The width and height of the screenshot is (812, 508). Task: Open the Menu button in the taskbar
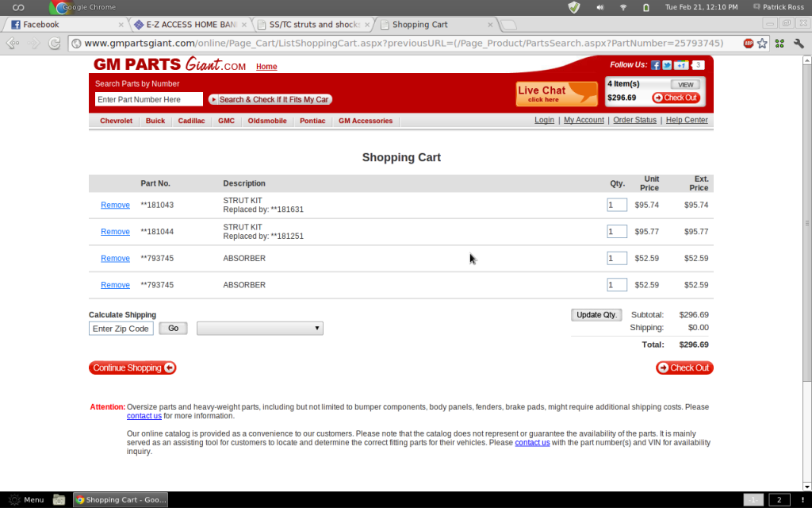pyautogui.click(x=27, y=500)
